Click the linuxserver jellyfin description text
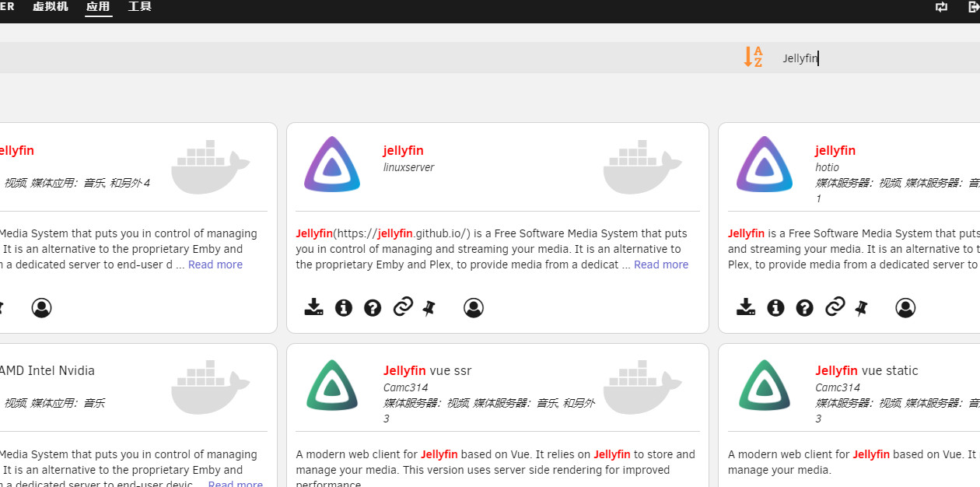This screenshot has width=980, height=487. tap(492, 249)
